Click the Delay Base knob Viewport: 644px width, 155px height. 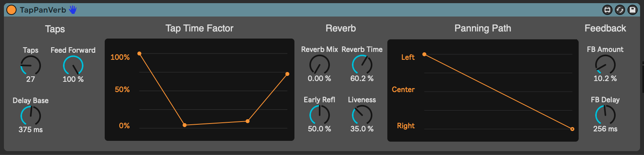coord(31,116)
